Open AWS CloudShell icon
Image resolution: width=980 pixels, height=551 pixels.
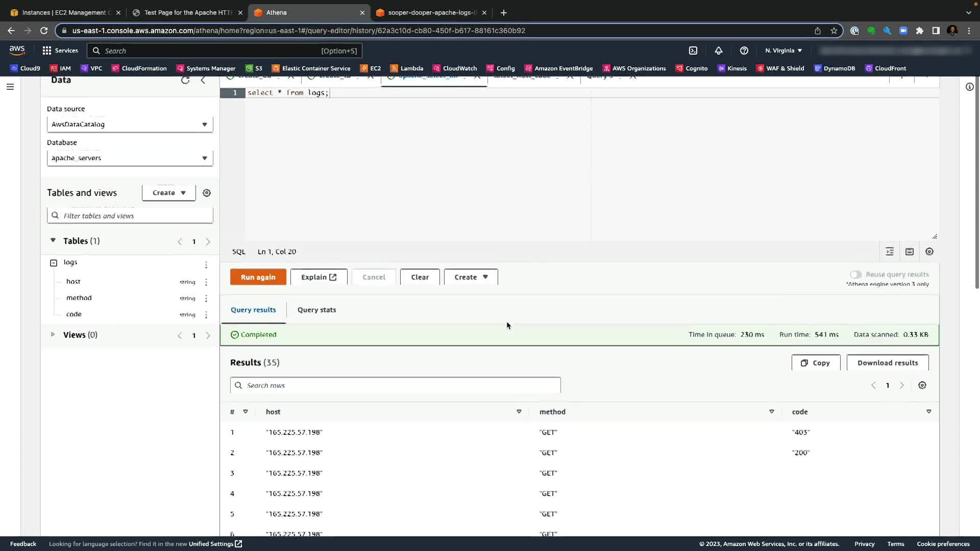[x=693, y=51]
